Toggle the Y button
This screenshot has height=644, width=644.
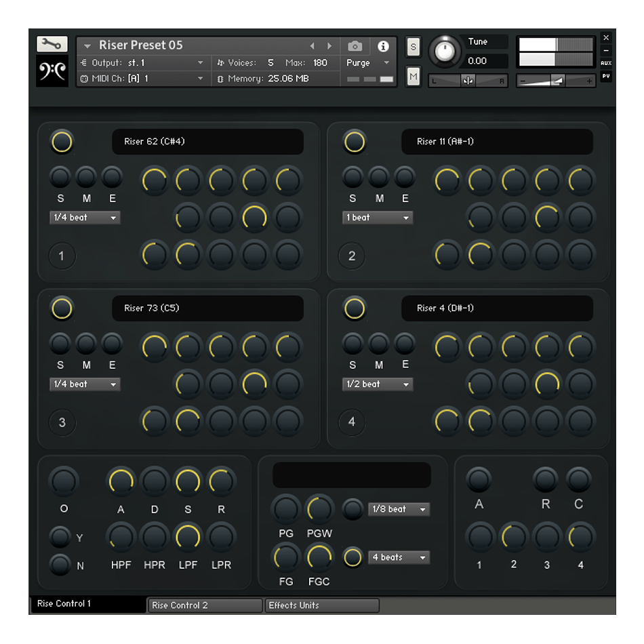(60, 537)
